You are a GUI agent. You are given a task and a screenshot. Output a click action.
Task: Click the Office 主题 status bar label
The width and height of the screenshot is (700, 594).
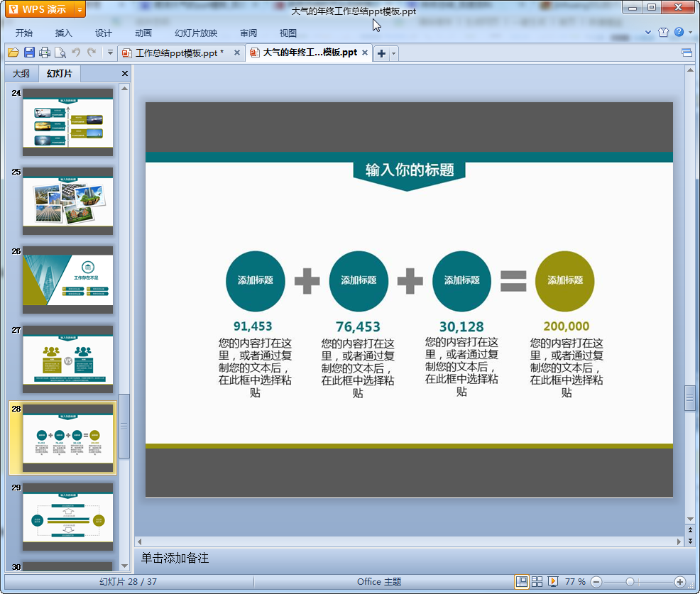pyautogui.click(x=379, y=581)
